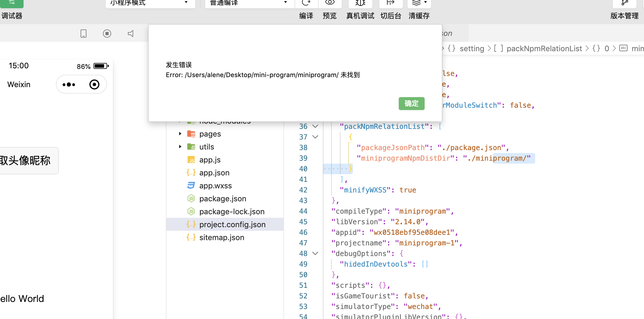Screen dimensions: 644x319
Task: Open 小程序模式 mode dropdown
Action: pos(150,3)
